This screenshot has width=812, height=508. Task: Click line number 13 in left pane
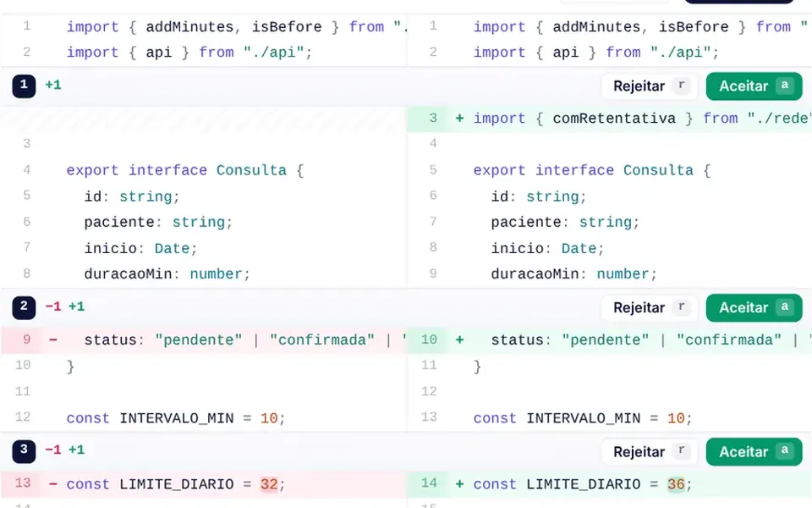click(x=23, y=483)
